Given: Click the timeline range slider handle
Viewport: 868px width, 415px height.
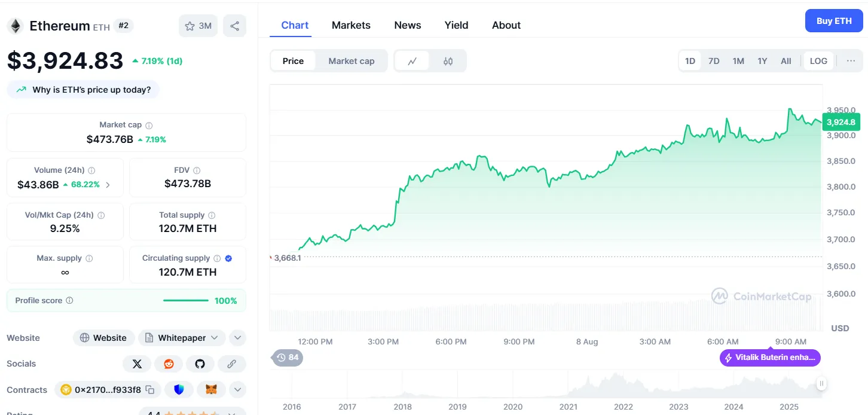Looking at the screenshot, I should (821, 384).
